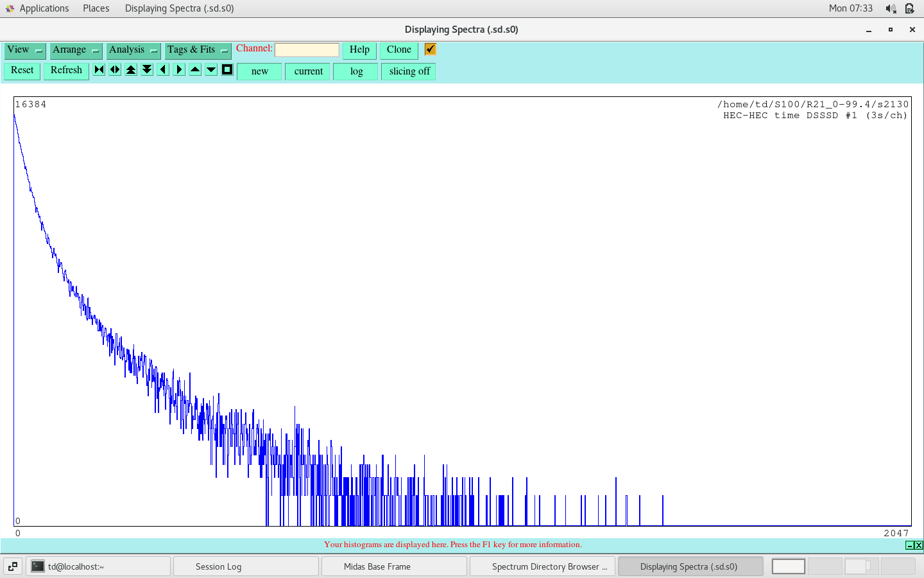Click the downward scale-adjust arrow icon
Screen dimensions: 924x578
210,69
